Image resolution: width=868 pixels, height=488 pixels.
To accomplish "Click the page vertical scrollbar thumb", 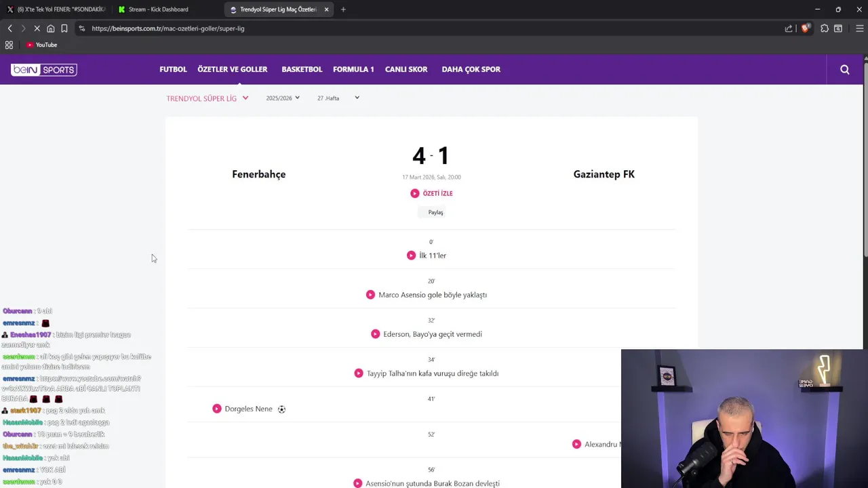I will pos(865,159).
